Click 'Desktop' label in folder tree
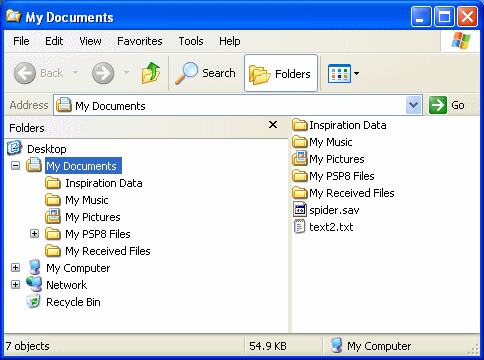 click(x=47, y=149)
